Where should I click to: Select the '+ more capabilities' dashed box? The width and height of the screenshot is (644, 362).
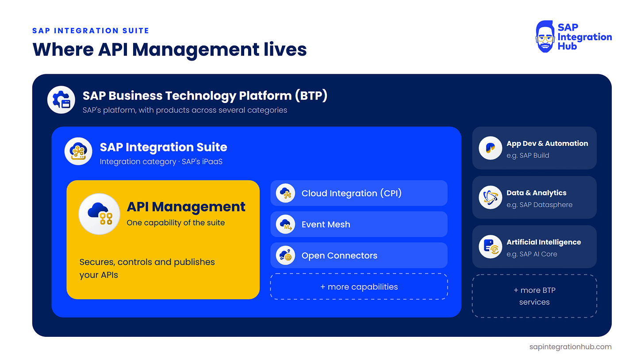point(359,286)
